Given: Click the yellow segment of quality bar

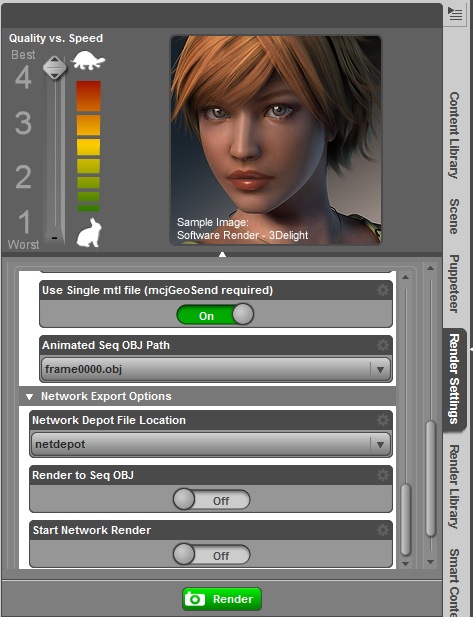Looking at the screenshot, I should [x=89, y=147].
